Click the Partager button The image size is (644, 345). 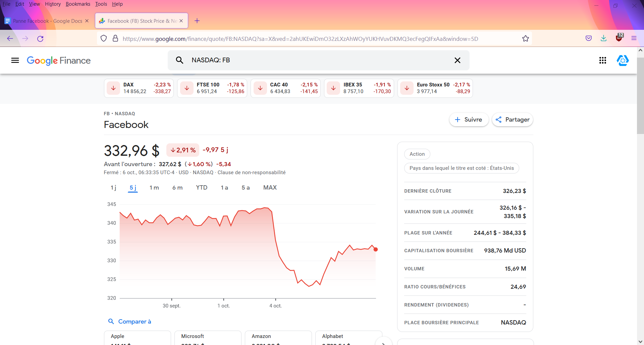pyautogui.click(x=512, y=120)
